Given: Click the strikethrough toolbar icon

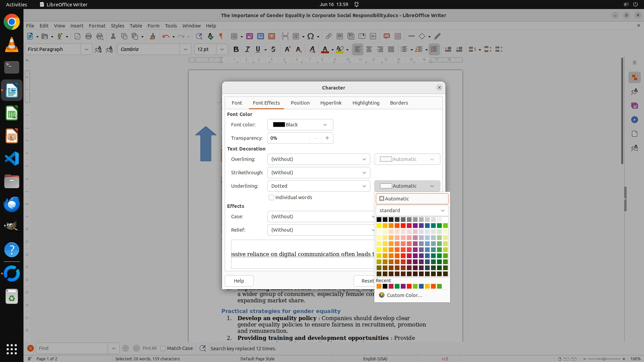Looking at the screenshot, I should point(273,49).
